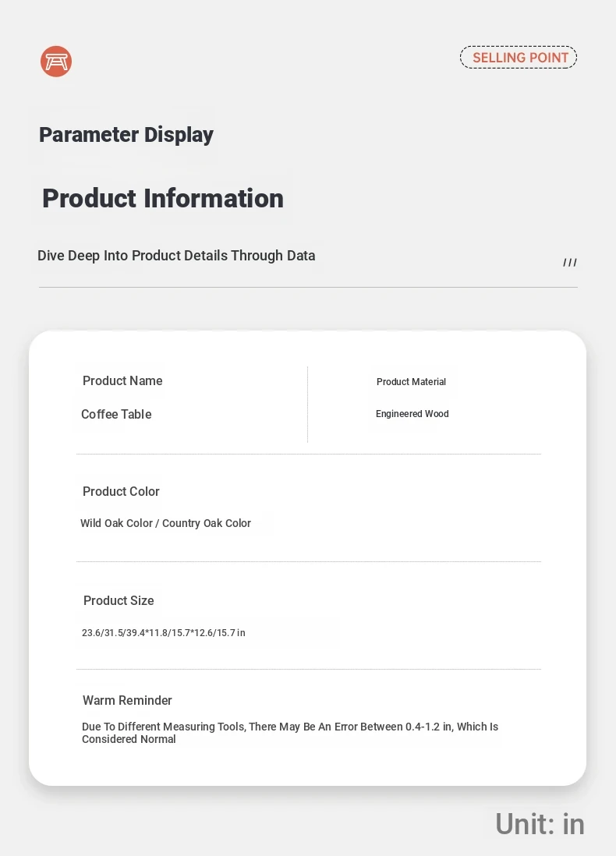
Task: Click the orange coffee table logo icon
Action: point(56,61)
